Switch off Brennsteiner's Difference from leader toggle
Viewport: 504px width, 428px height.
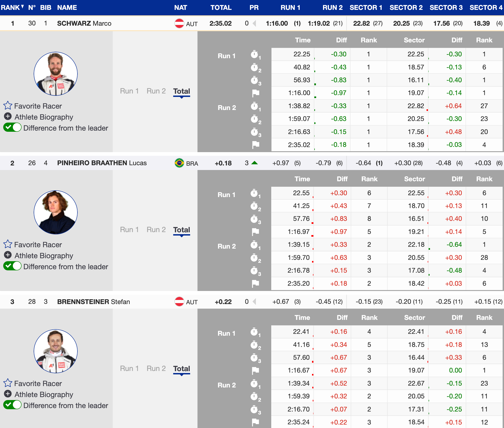[x=12, y=405]
